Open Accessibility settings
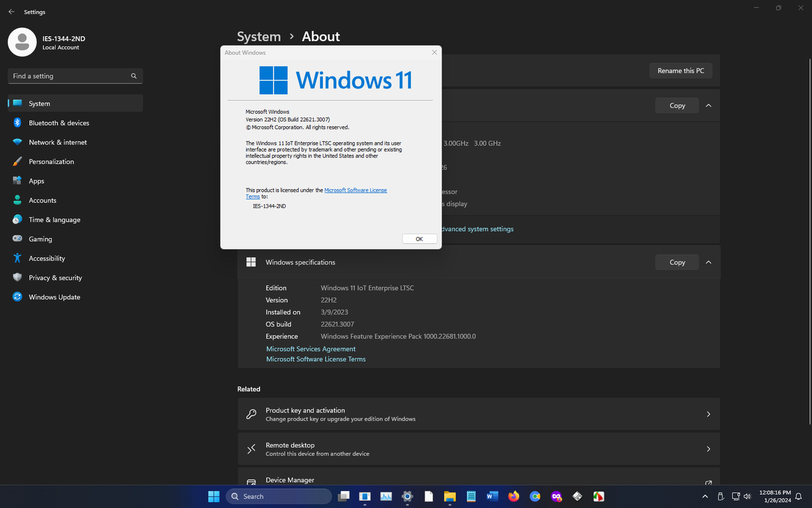This screenshot has height=508, width=812. (x=75, y=258)
